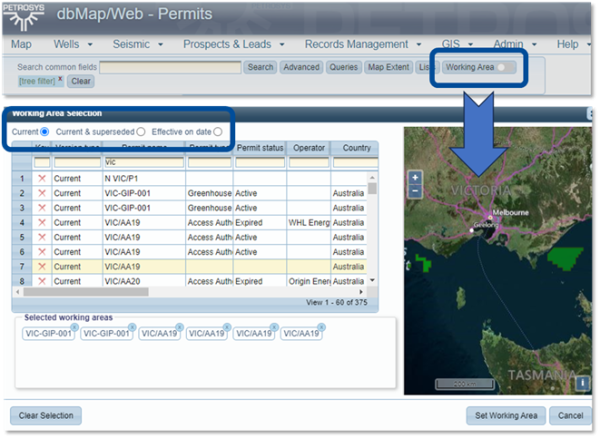Click the red X on highlighted row 7

coord(42,267)
